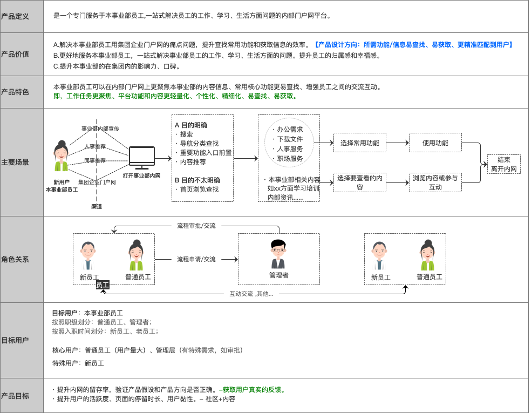Click the 新员工 avatar in the right employee box
This screenshot has height=413, width=532.
click(379, 256)
